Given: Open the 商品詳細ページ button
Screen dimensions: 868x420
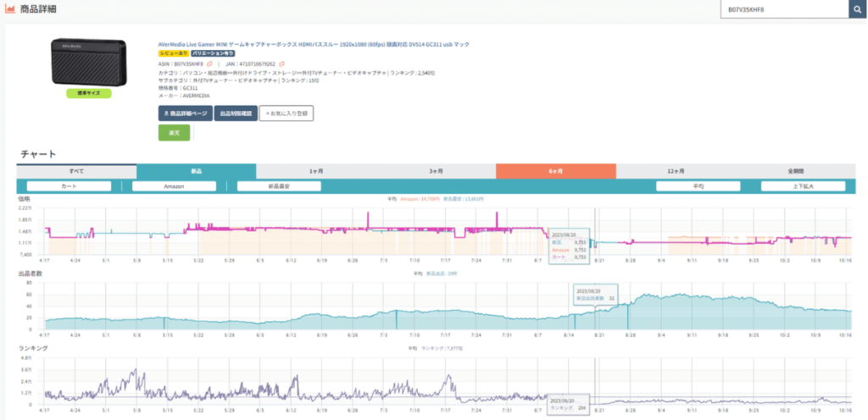Looking at the screenshot, I should (186, 113).
